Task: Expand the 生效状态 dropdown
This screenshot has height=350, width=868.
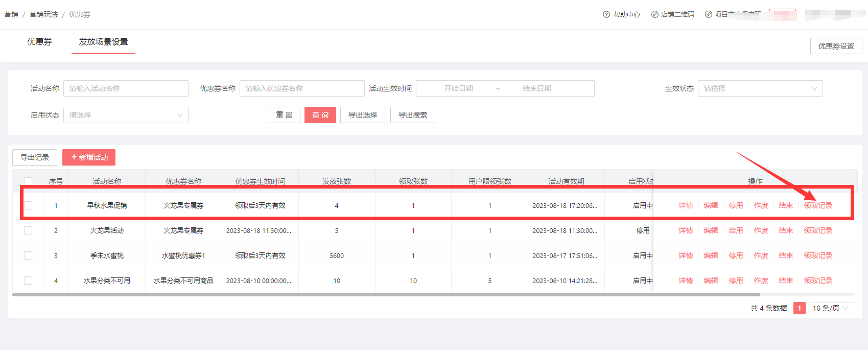Action: (x=760, y=88)
